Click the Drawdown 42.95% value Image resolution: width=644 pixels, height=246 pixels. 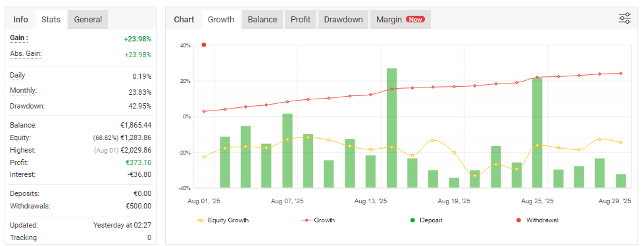coord(139,106)
